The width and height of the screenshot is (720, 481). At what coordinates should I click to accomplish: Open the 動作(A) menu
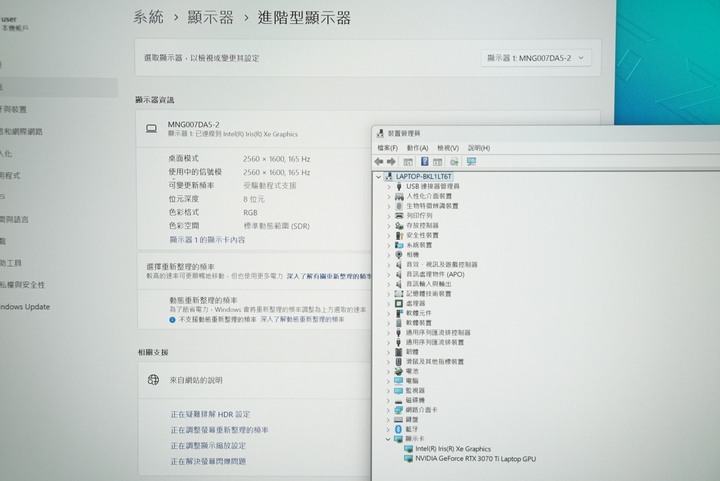tap(418, 147)
